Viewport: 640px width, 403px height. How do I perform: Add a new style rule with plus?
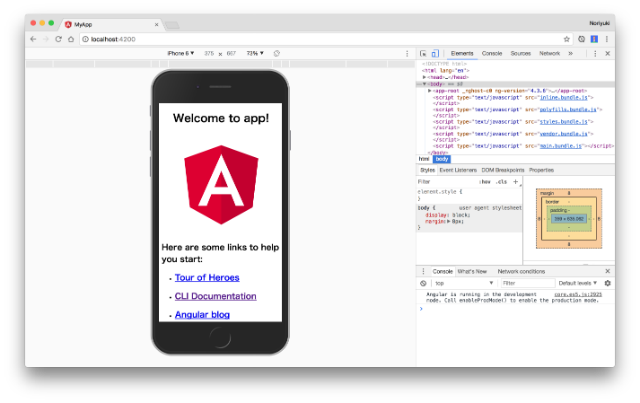(516, 182)
